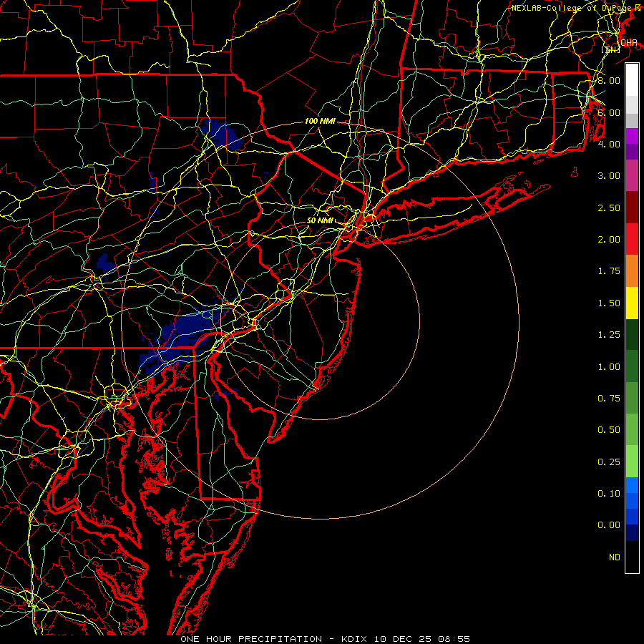Click the '2.50' legend value
Screen dimensions: 644x644
pos(609,208)
